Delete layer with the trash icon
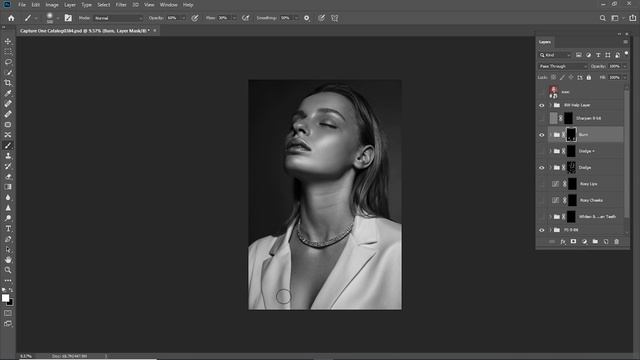This screenshot has height=360, width=640. [617, 242]
